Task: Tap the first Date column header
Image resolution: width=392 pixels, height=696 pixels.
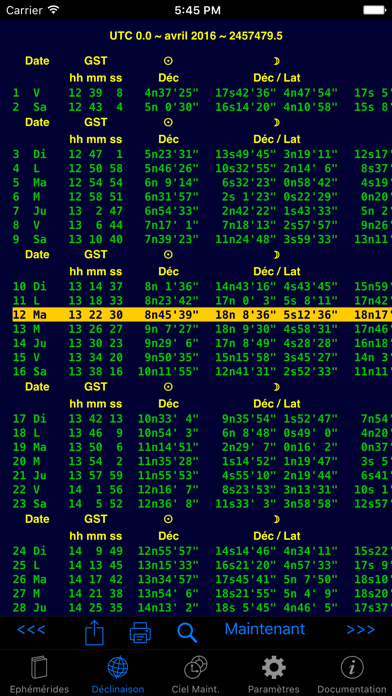Action: click(x=37, y=61)
